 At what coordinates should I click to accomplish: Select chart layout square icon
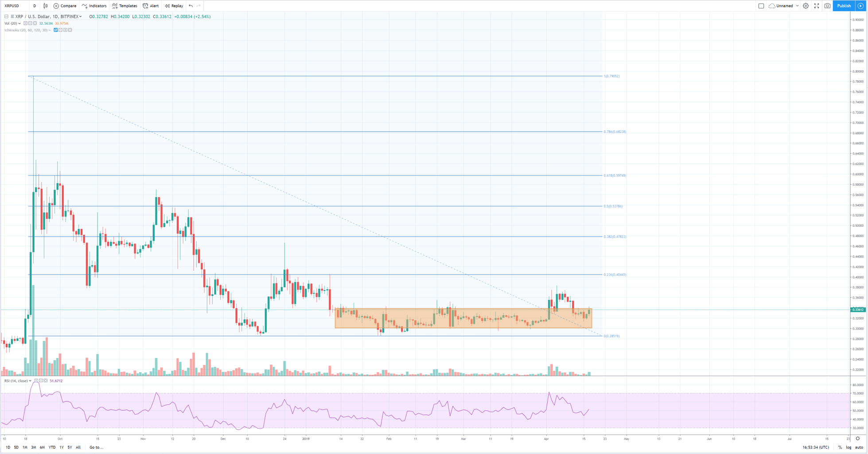(x=761, y=6)
